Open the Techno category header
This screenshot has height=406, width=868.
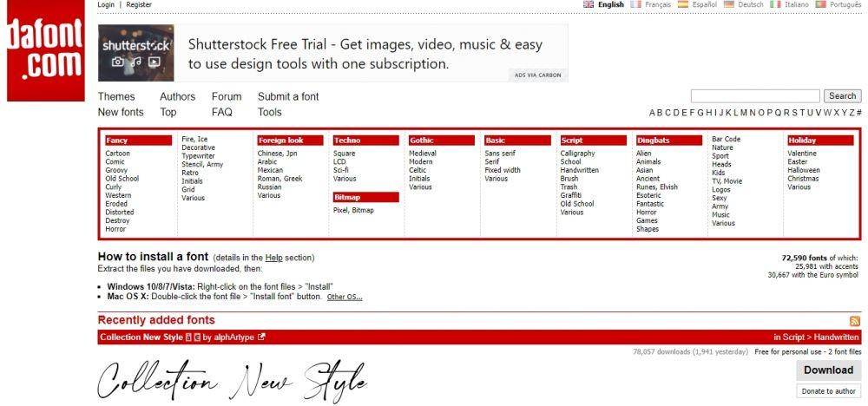(366, 141)
